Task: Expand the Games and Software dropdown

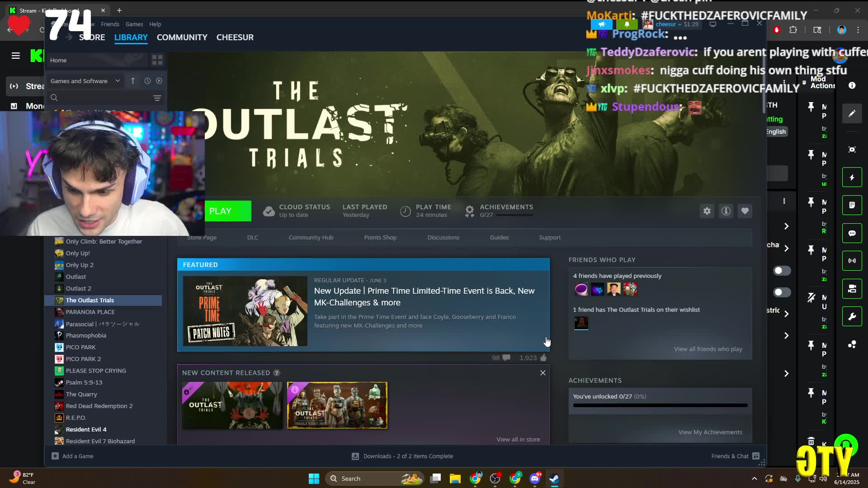Action: coord(85,81)
